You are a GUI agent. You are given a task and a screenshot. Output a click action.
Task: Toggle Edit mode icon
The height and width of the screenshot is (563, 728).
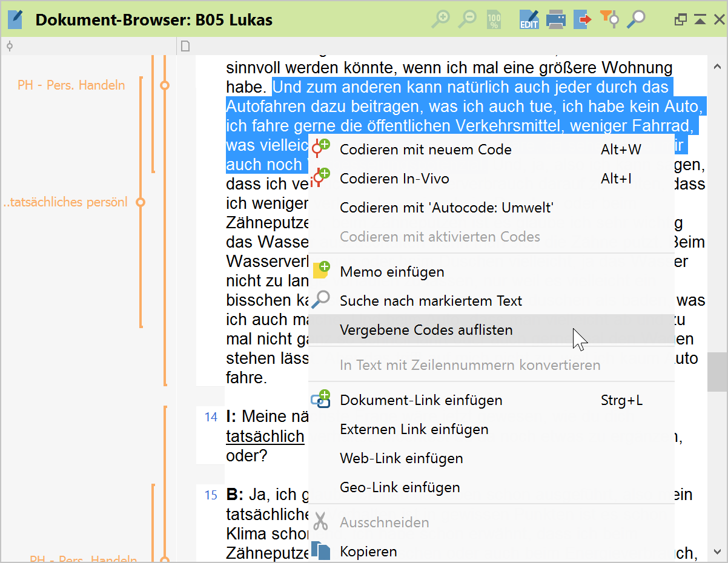click(529, 19)
